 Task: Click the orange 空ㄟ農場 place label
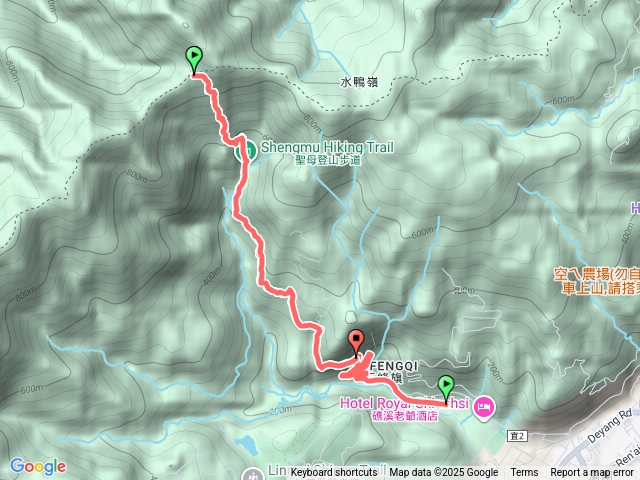click(x=597, y=281)
